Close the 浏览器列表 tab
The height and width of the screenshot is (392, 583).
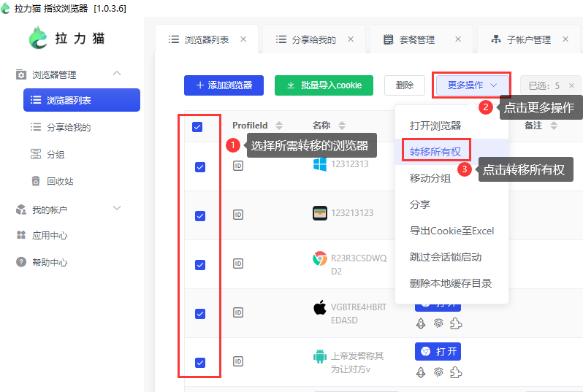coord(243,39)
